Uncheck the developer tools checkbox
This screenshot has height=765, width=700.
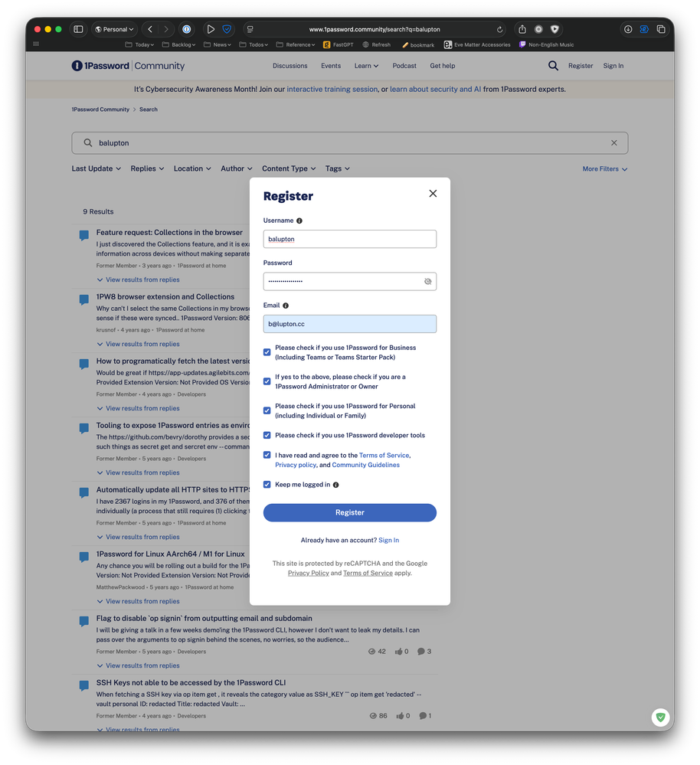click(x=267, y=435)
